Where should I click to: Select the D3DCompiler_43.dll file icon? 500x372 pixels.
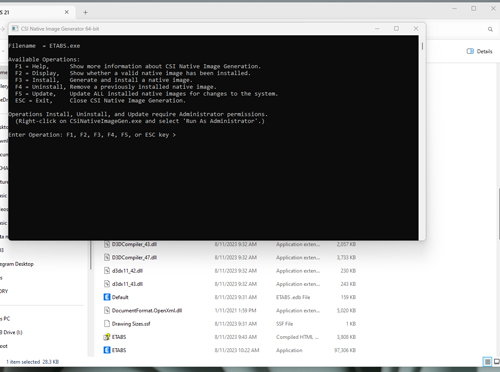pos(107,244)
